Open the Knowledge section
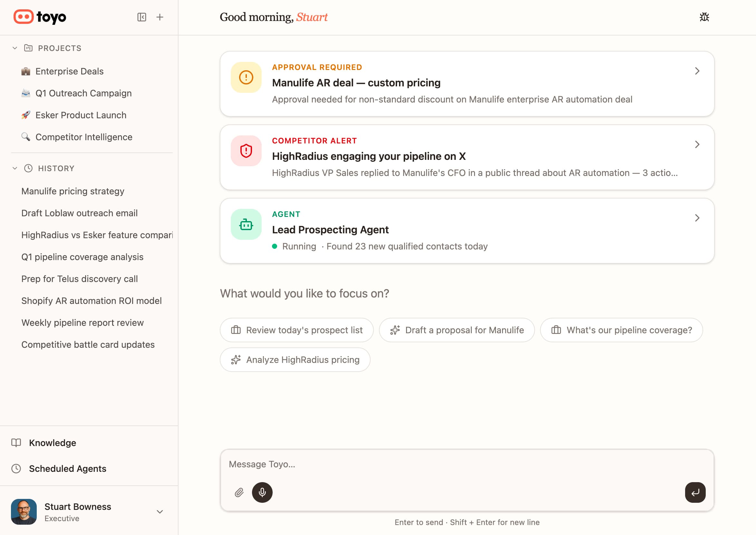This screenshot has width=756, height=535. pos(53,443)
